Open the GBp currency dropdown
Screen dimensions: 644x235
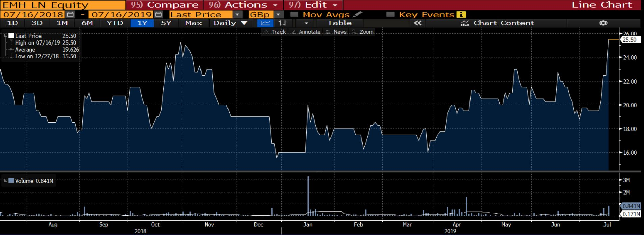[278, 14]
